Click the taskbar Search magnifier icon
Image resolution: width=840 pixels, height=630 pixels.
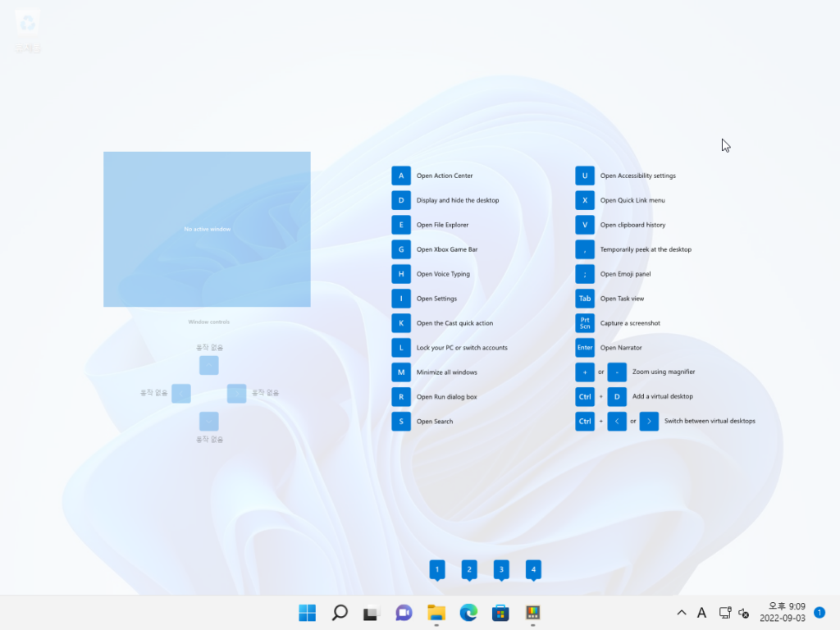340,612
